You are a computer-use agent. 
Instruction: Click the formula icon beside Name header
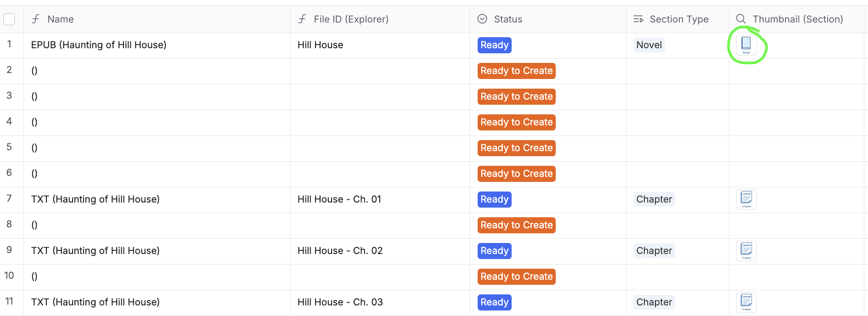coord(36,19)
